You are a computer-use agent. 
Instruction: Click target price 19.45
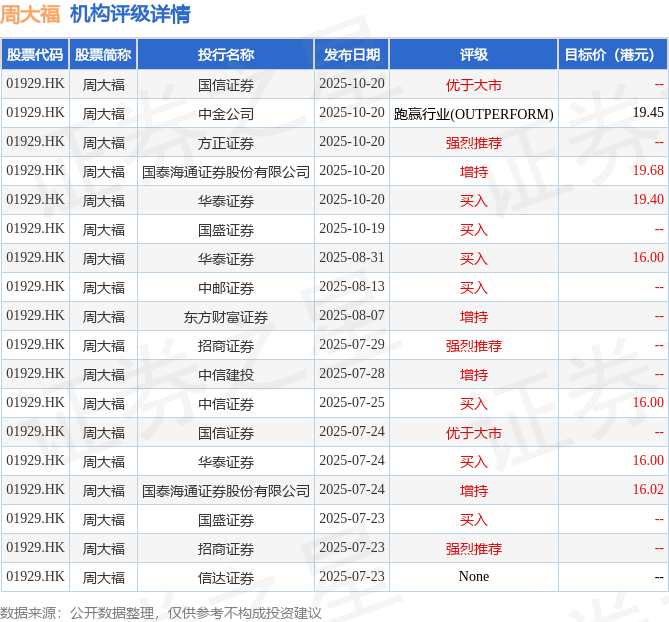pyautogui.click(x=648, y=112)
